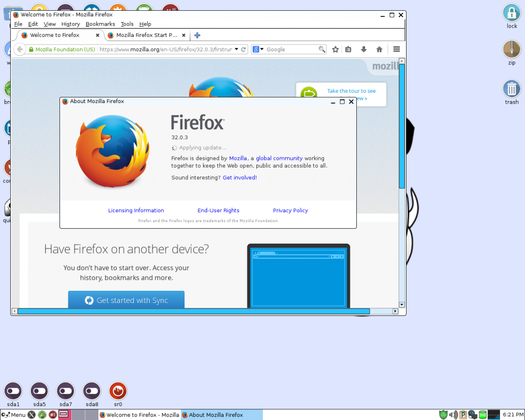The height and width of the screenshot is (420, 525).
Task: Click the scroll down arrow in Firefox
Action: [402, 305]
